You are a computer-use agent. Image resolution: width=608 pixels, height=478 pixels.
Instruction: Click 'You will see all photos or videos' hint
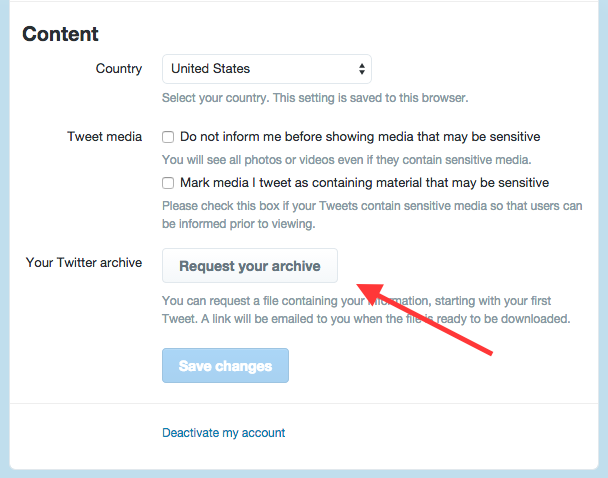(x=347, y=160)
